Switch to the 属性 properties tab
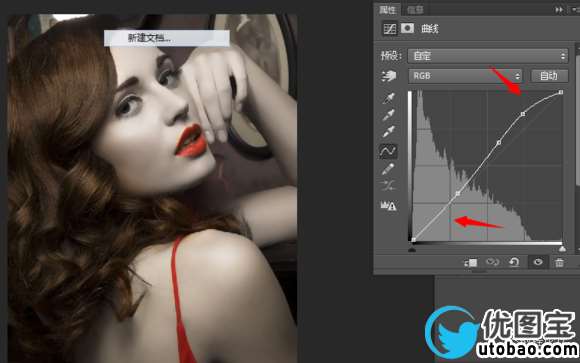This screenshot has width=580, height=363. (388, 10)
